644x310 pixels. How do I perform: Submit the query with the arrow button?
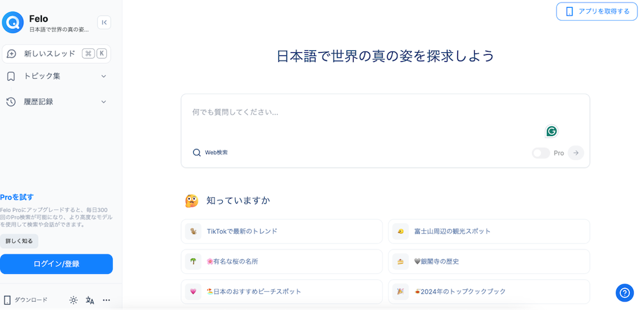click(x=576, y=153)
